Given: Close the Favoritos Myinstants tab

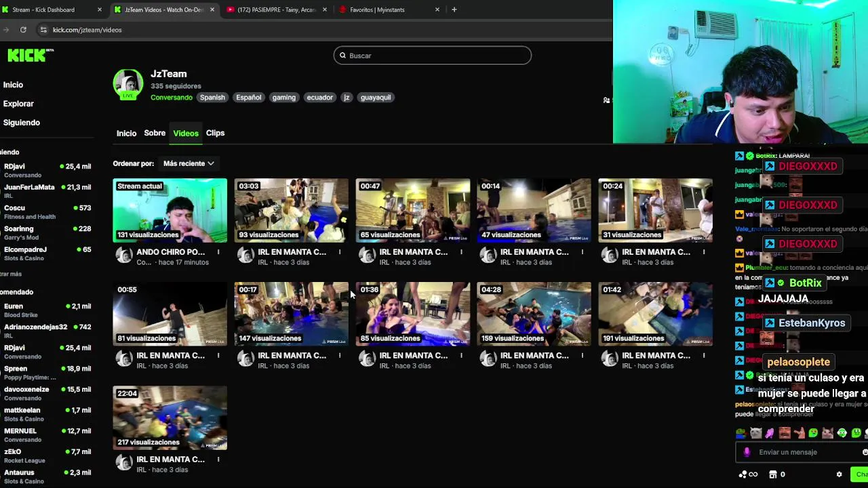Looking at the screenshot, I should tap(437, 9).
